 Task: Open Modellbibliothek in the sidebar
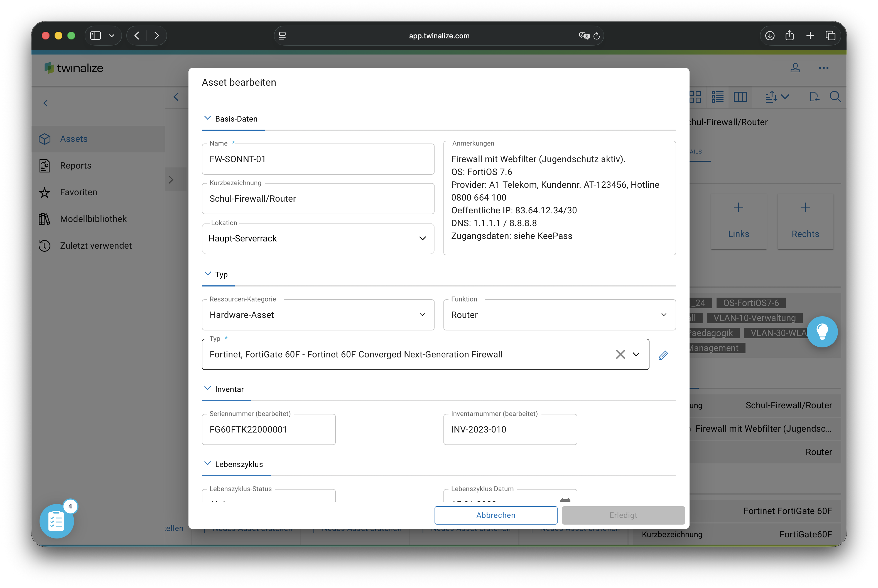(94, 219)
